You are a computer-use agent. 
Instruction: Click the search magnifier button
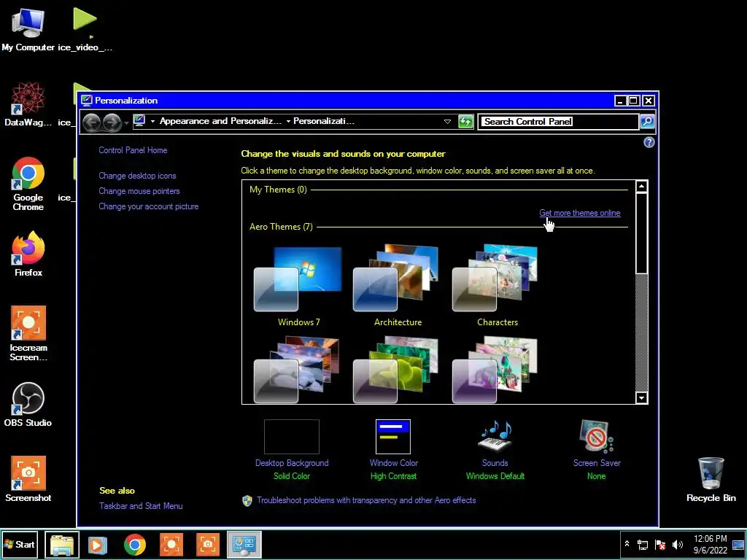tap(647, 122)
